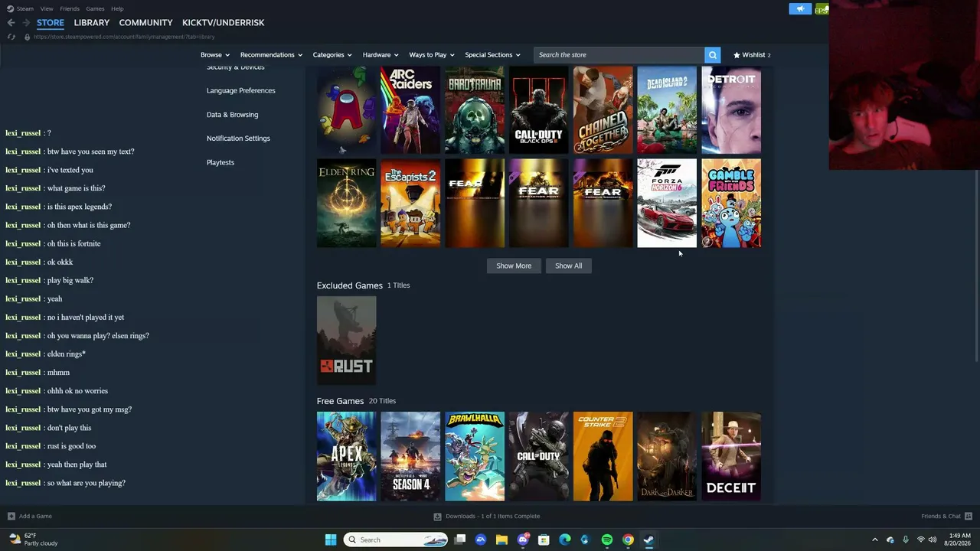Click the Windows taskbar search box
The height and width of the screenshot is (551, 980).
[395, 540]
